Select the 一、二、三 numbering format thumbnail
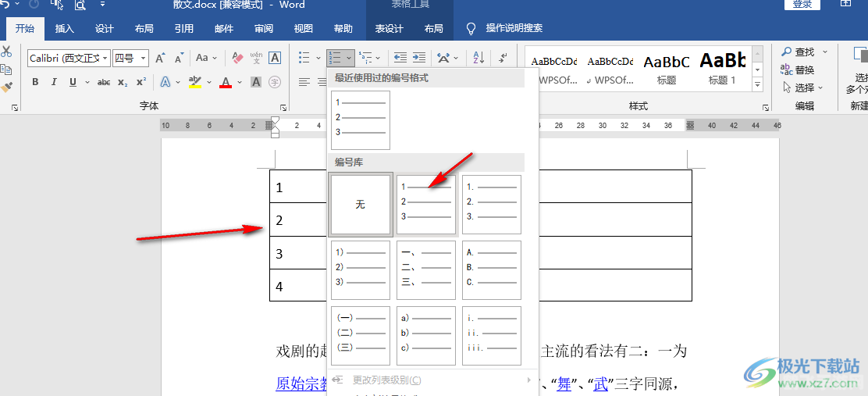 pos(426,270)
